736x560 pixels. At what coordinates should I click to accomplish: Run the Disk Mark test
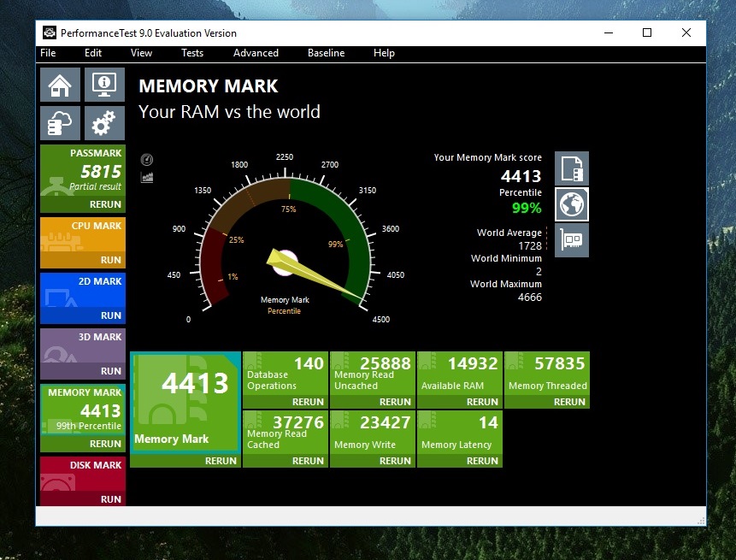click(111, 499)
